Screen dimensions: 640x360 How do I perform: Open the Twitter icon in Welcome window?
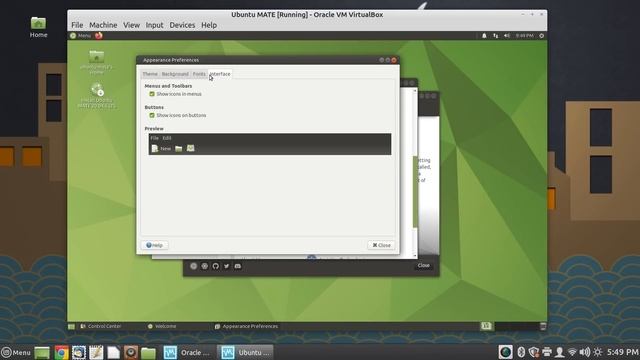[227, 266]
